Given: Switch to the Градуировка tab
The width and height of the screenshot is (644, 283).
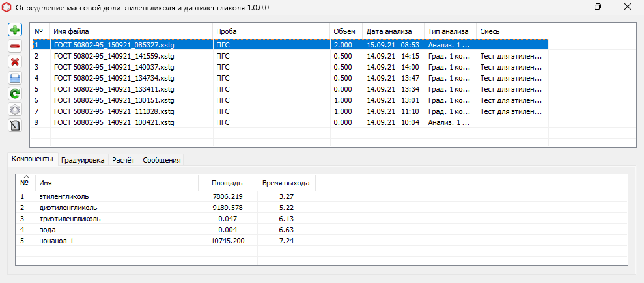Looking at the screenshot, I should (83, 160).
